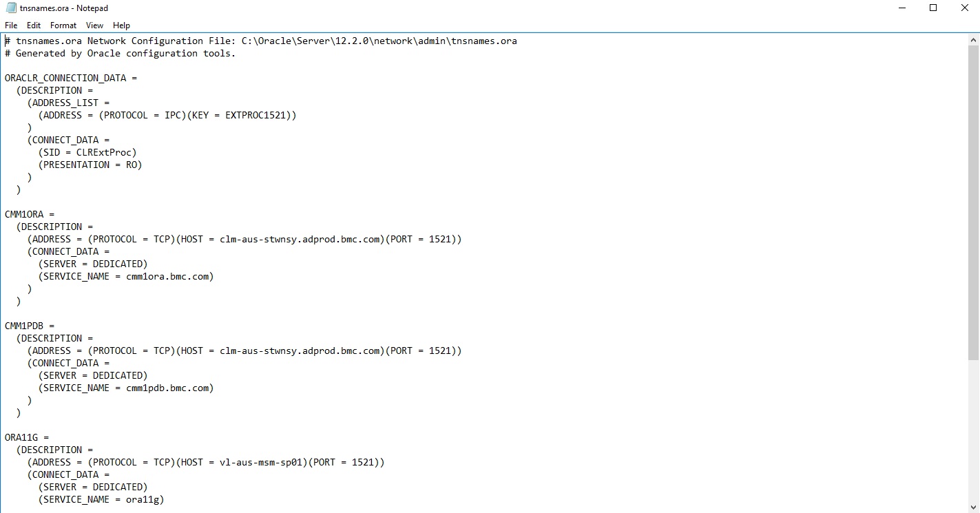
Task: Click the Notepad icon in title bar
Action: coord(11,8)
